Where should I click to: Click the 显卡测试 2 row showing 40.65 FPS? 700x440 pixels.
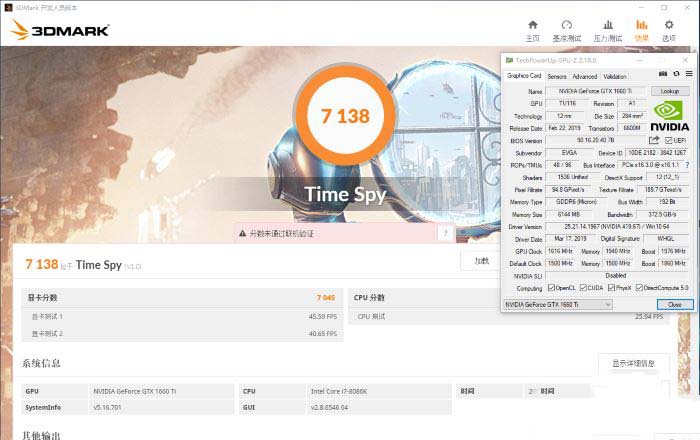click(183, 333)
